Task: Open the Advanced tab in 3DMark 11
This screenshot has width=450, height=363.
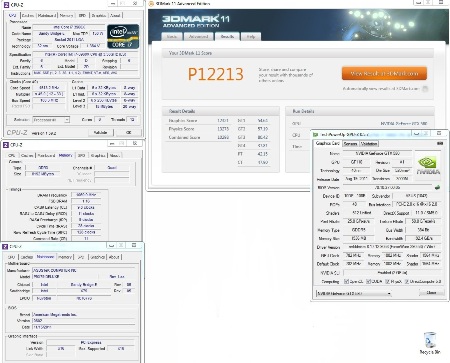Action: point(199,37)
